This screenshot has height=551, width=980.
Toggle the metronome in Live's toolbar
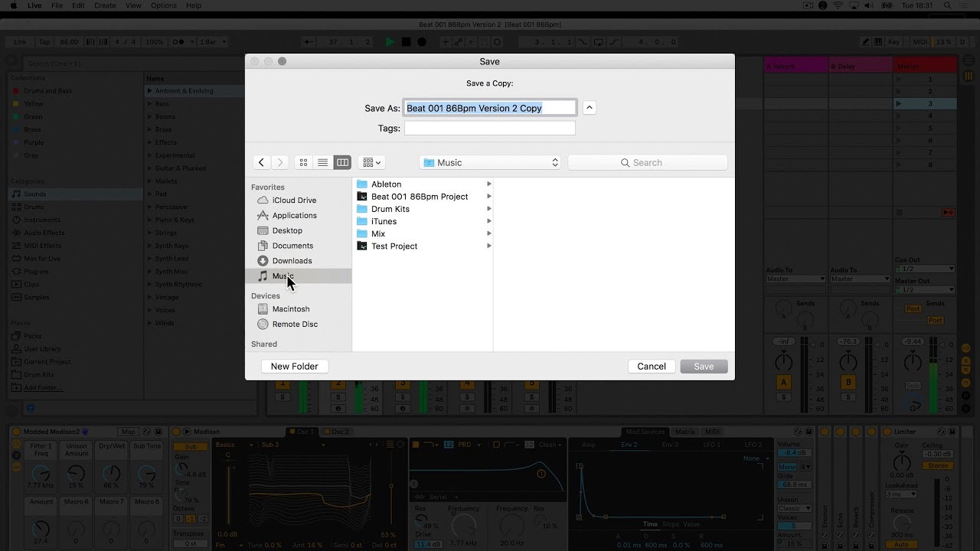[178, 42]
